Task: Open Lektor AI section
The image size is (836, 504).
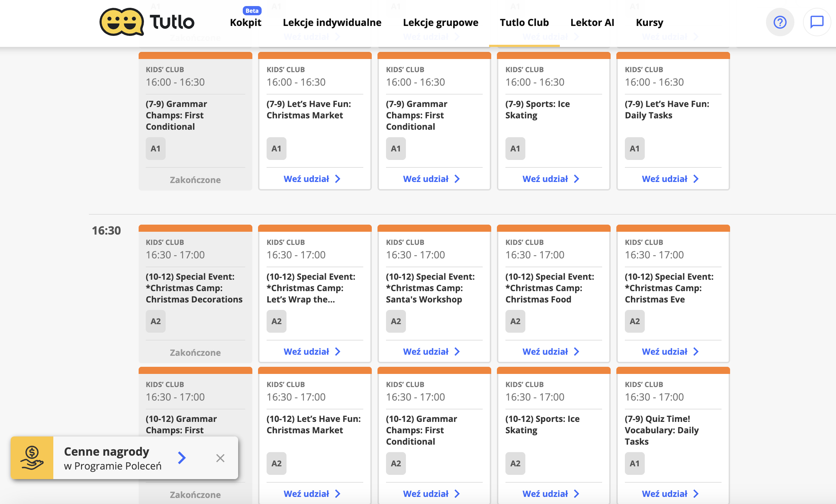Action: click(x=592, y=23)
